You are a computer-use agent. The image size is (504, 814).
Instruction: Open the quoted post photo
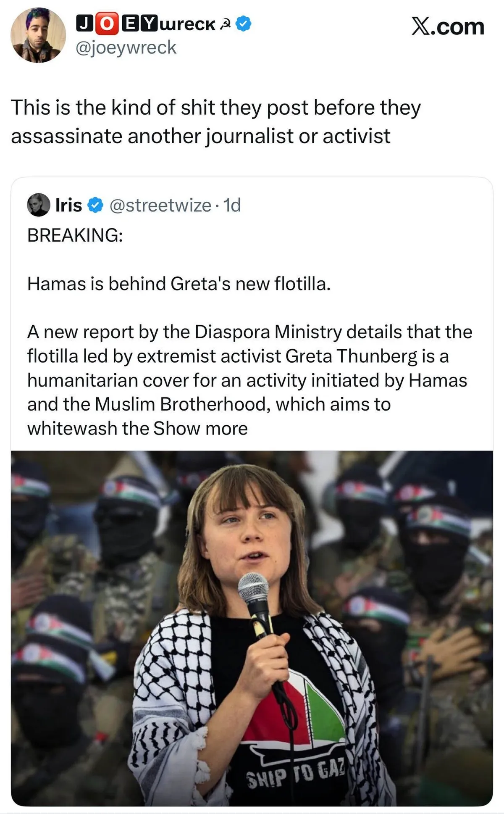(252, 628)
